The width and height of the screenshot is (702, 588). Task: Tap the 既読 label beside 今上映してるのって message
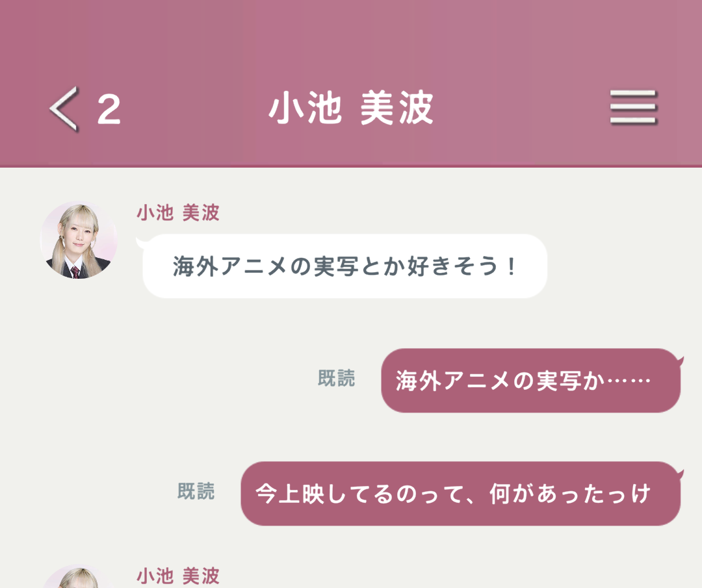[x=196, y=491]
